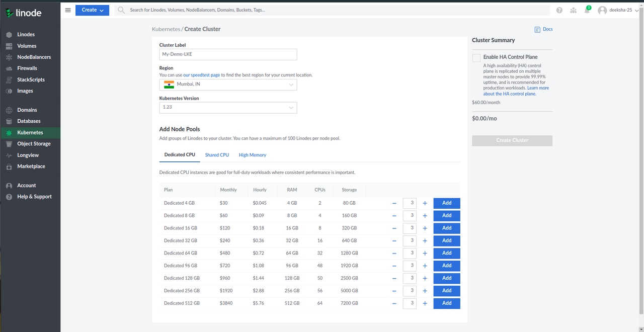Click the Monthly column header

click(x=228, y=190)
